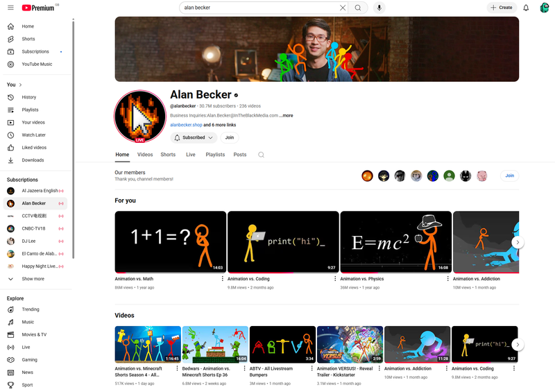Show next For you videos arrow
555x392 pixels.
pyautogui.click(x=518, y=242)
